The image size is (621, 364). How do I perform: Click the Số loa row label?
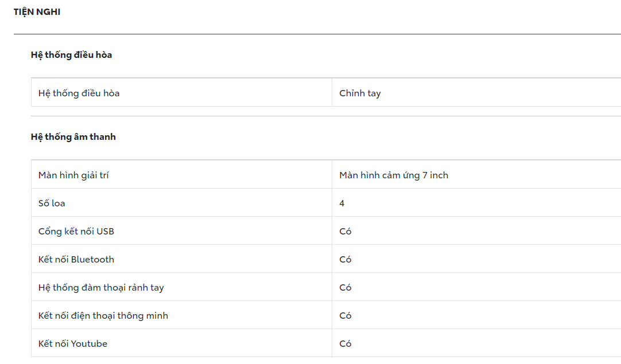52,203
